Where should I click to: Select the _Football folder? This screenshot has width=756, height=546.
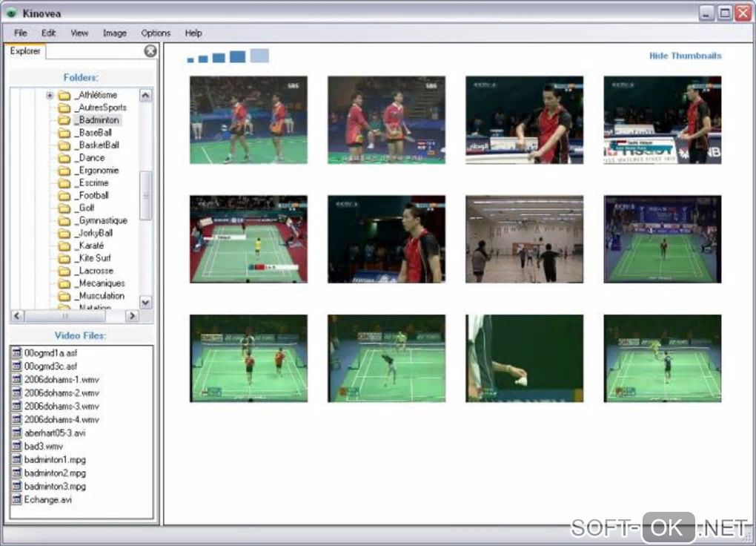click(92, 195)
